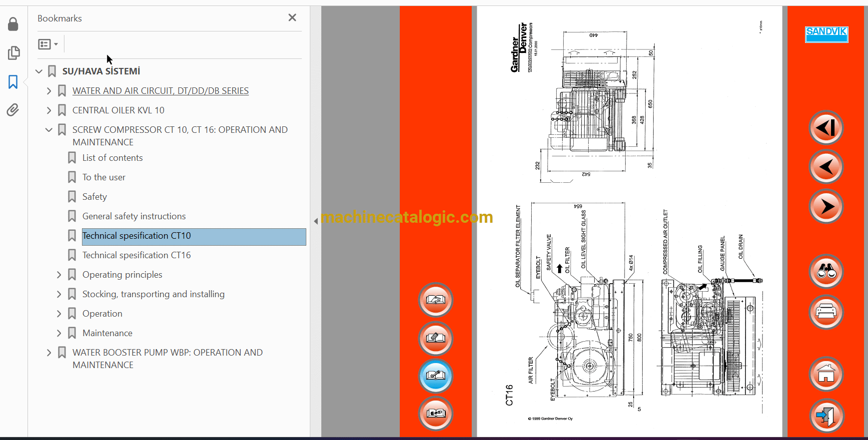Expand WATER AND AIR CIRCUIT bookmark
Viewport: 868px width, 440px height.
pyautogui.click(x=49, y=91)
